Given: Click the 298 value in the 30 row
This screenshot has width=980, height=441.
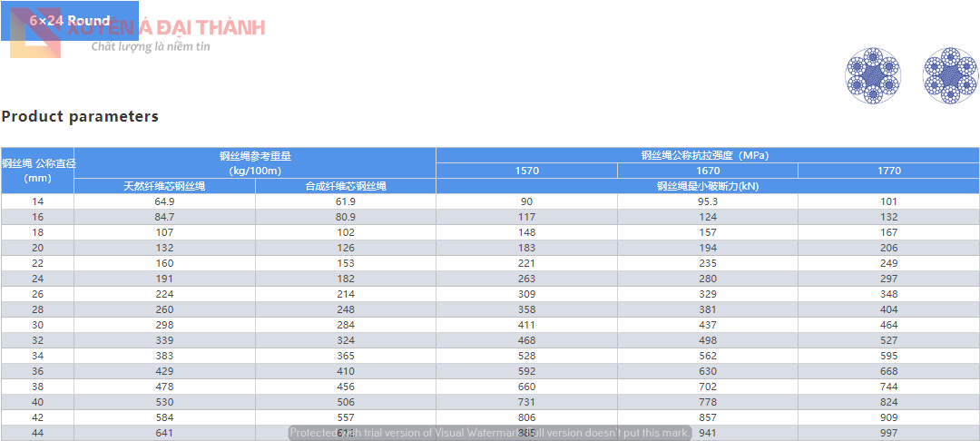Looking at the screenshot, I should click(165, 325).
